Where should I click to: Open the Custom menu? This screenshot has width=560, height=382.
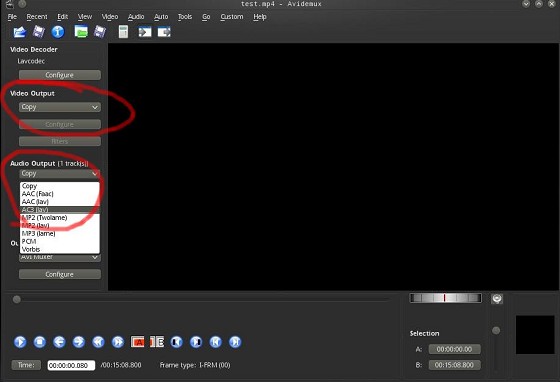[232, 17]
